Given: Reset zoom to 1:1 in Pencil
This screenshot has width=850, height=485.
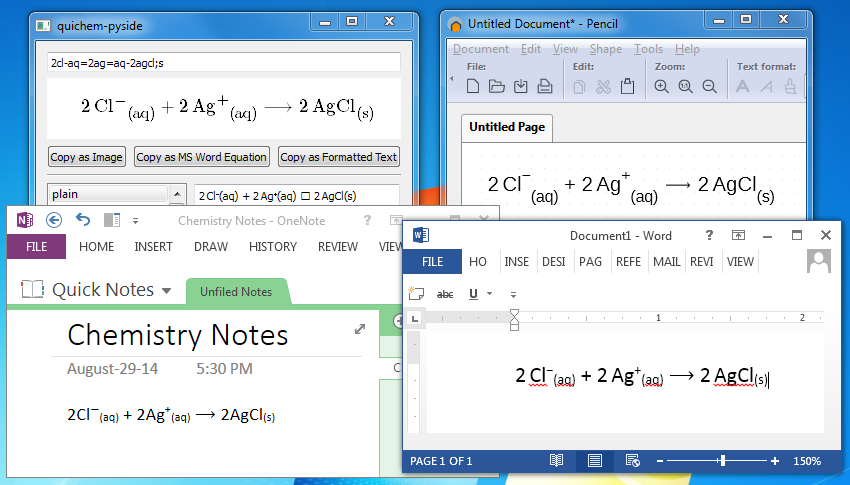Looking at the screenshot, I should point(685,86).
